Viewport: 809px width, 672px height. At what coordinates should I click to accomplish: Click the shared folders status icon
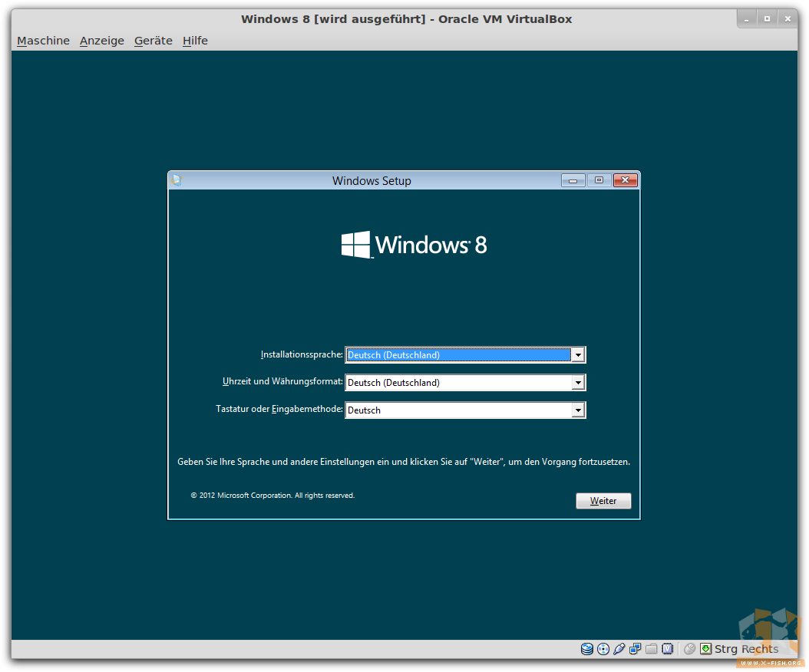(x=651, y=649)
